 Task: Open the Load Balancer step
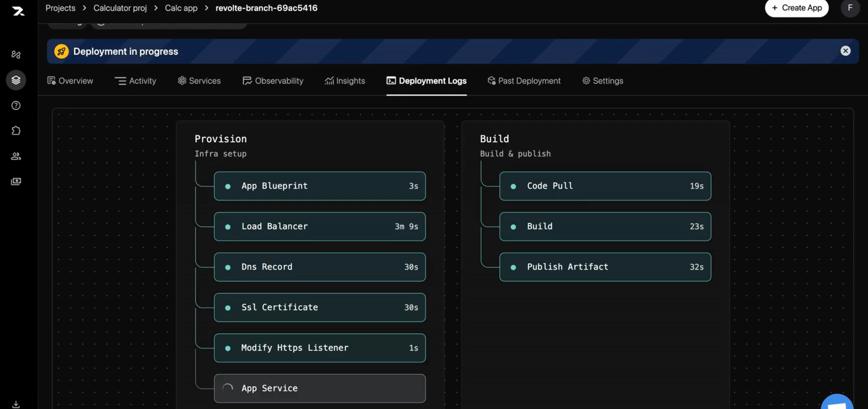(x=320, y=227)
